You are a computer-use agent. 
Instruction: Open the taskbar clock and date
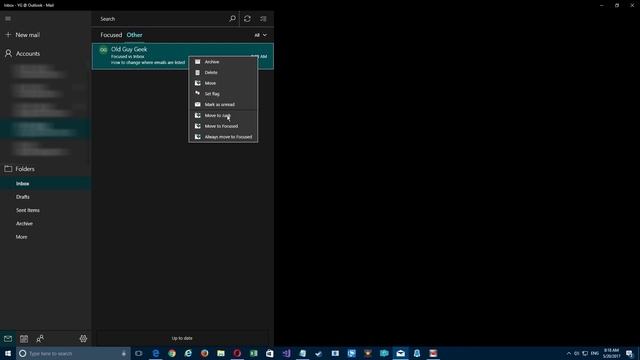[x=611, y=353]
